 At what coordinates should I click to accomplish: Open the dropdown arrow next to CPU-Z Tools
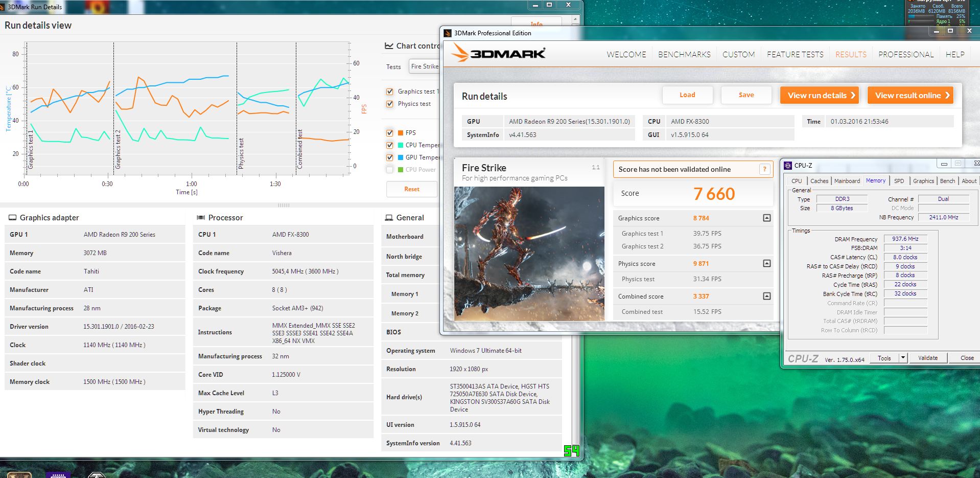tap(903, 358)
